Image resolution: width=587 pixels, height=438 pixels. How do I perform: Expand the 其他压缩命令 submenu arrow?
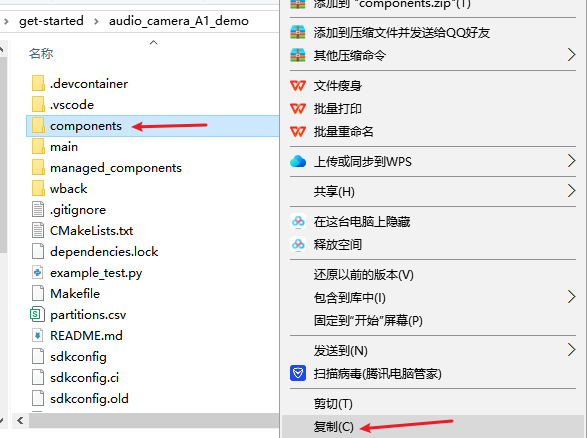coord(571,55)
